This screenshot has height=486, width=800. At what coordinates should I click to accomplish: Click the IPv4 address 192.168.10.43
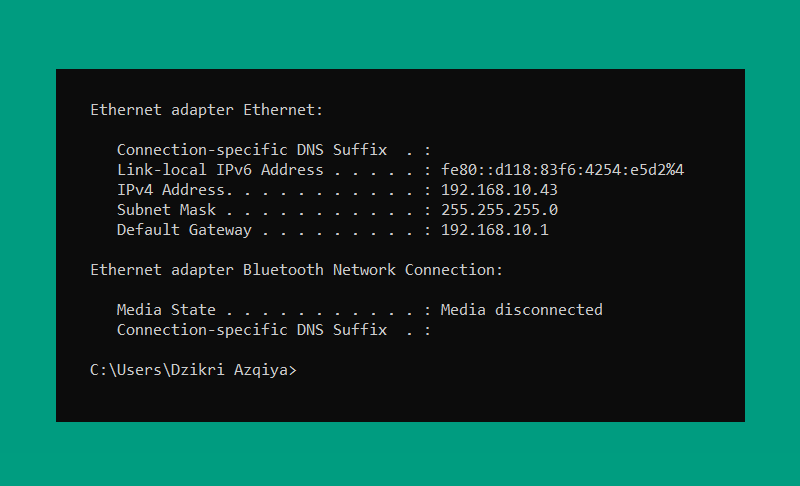[x=499, y=190]
